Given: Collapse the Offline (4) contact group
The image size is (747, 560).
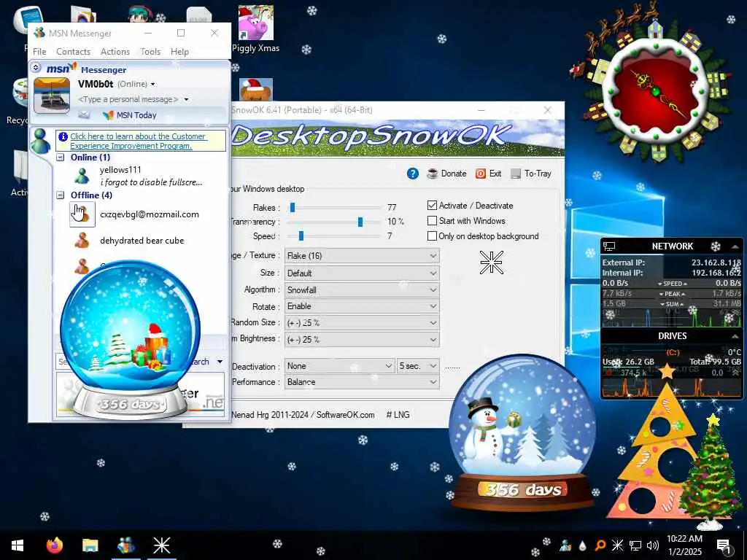Looking at the screenshot, I should click(x=61, y=195).
